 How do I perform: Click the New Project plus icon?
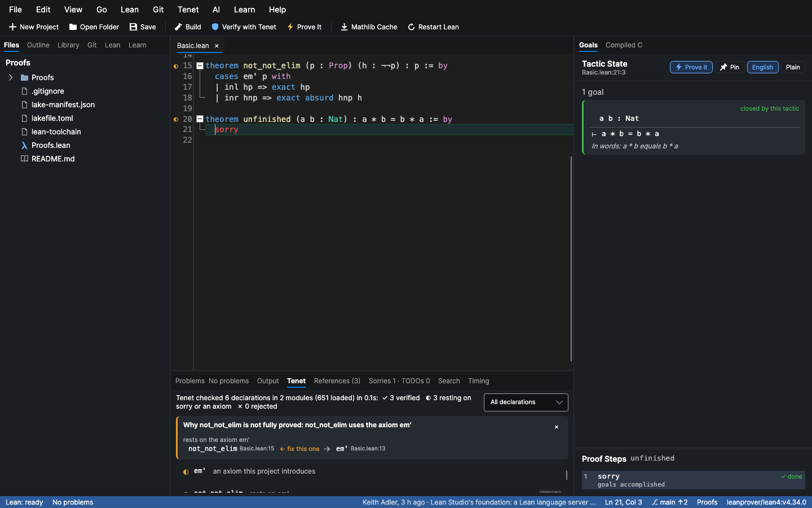12,27
